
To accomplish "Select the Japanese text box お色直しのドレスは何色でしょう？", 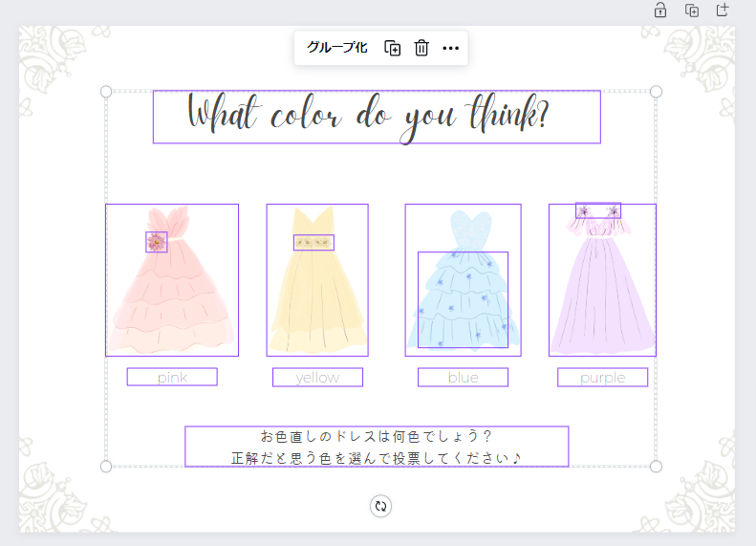I will (377, 447).
